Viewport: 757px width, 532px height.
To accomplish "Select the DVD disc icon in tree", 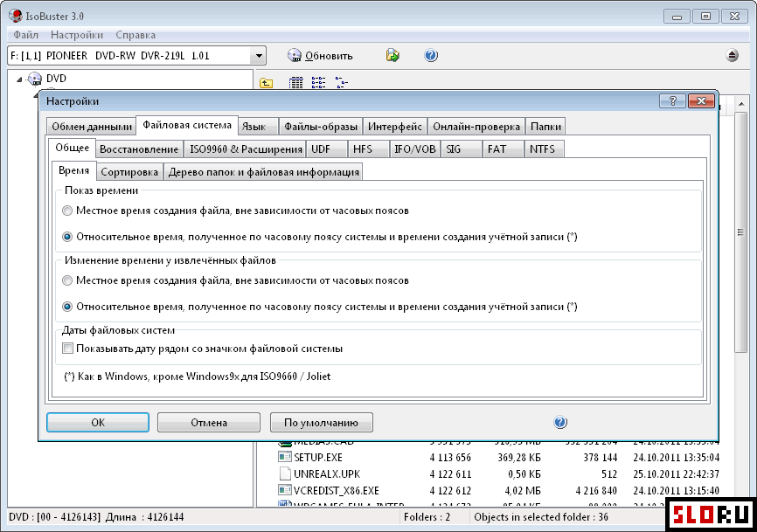I will (x=35, y=79).
